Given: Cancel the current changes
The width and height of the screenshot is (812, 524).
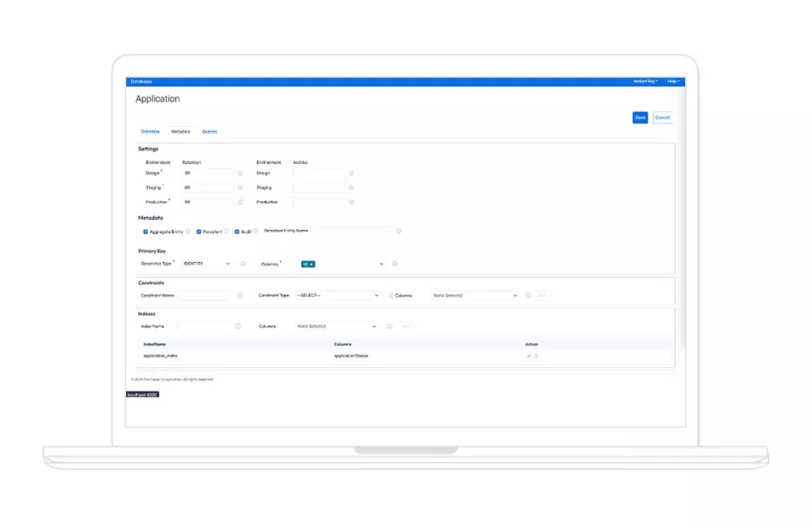Looking at the screenshot, I should [662, 117].
